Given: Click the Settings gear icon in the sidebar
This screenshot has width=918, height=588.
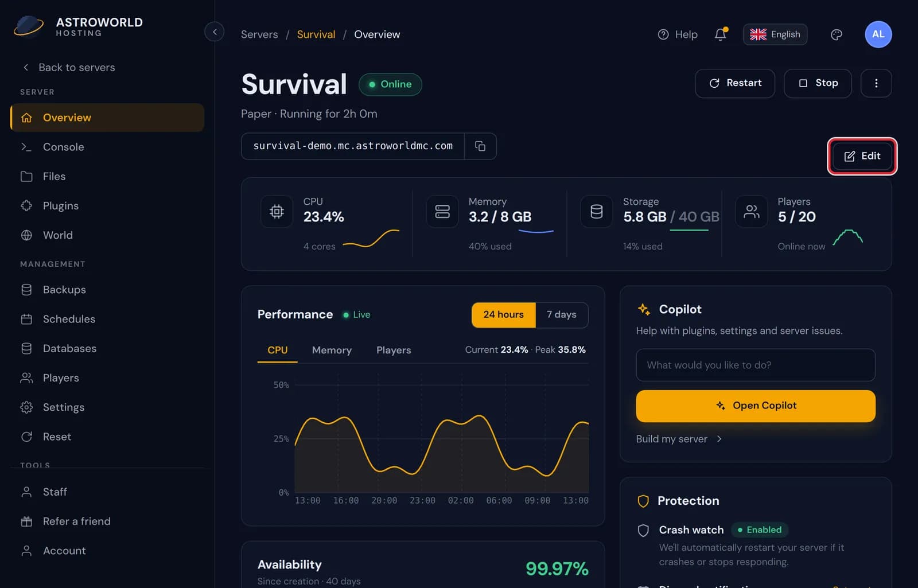Looking at the screenshot, I should 26,407.
